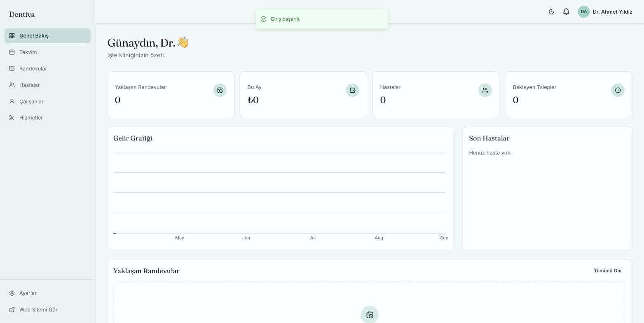Click the ₺0 value in Bu Ay
Image resolution: width=644 pixels, height=323 pixels.
pos(253,100)
